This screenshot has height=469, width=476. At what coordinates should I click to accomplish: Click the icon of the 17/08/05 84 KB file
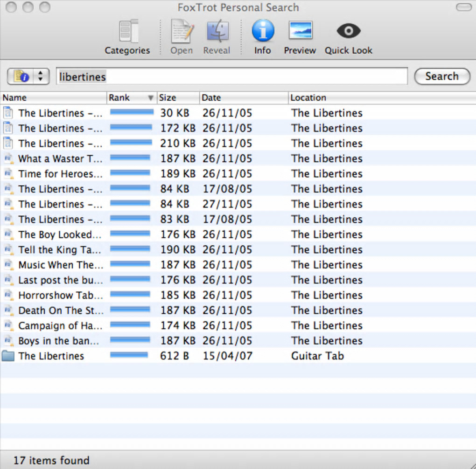[8, 189]
